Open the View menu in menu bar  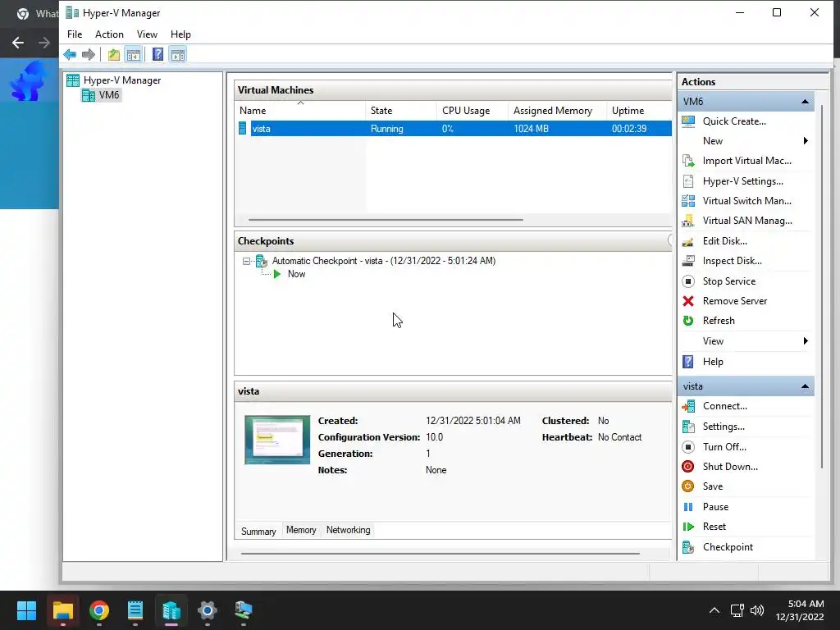point(147,34)
